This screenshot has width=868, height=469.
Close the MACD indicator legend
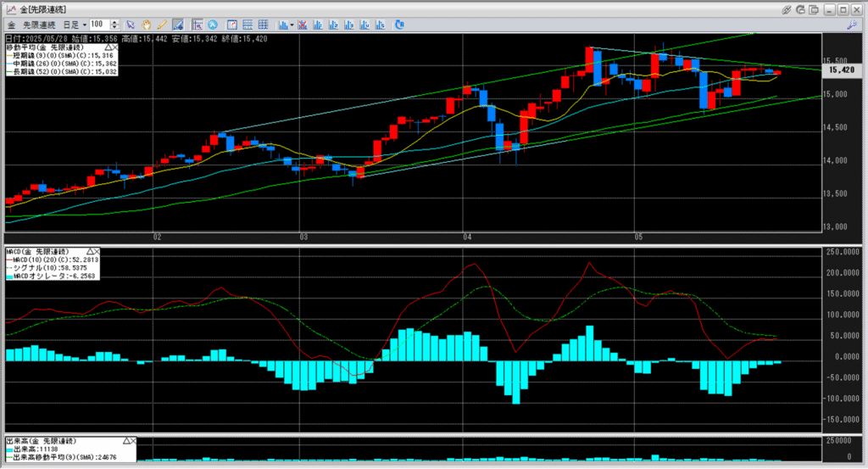(x=97, y=252)
